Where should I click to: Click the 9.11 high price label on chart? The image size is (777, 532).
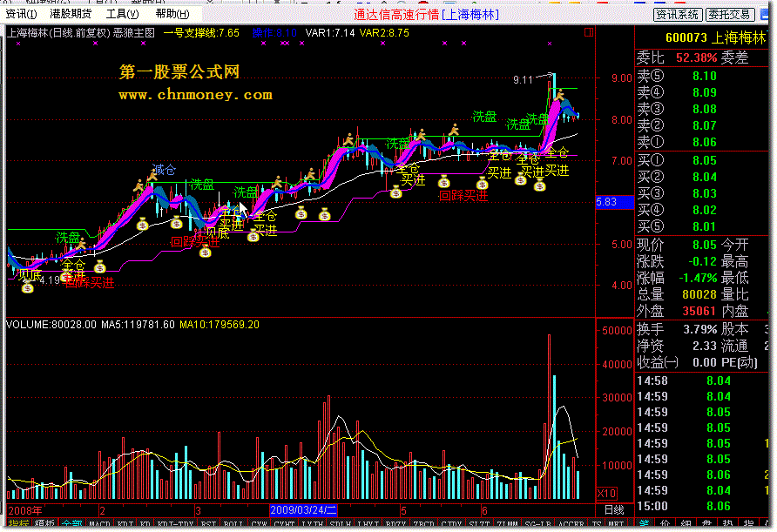(x=523, y=80)
